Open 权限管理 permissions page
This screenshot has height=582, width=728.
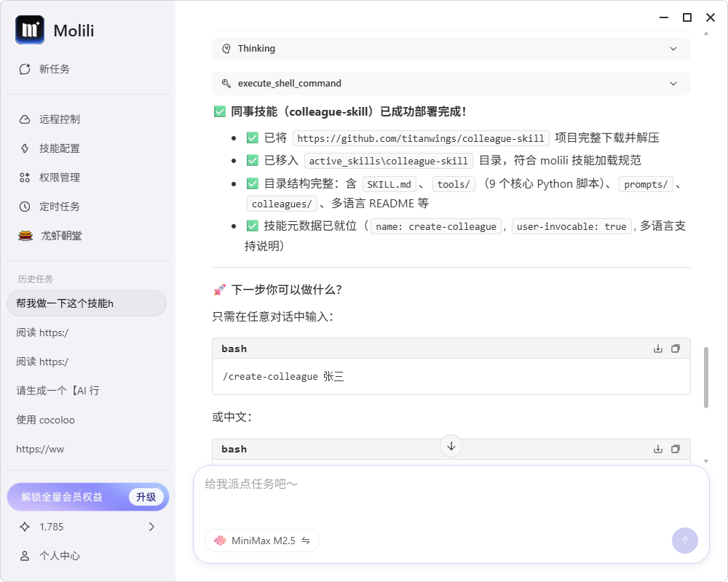(x=59, y=178)
